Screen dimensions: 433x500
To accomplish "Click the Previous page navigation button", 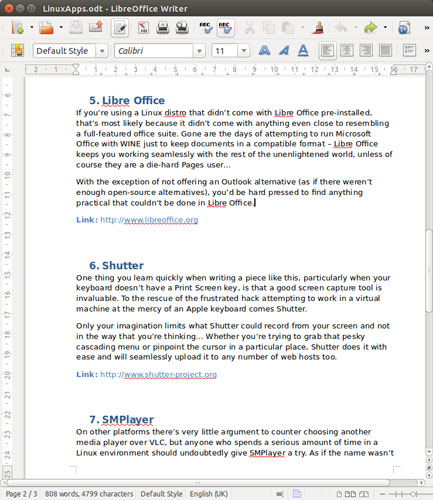I will click(x=429, y=460).
